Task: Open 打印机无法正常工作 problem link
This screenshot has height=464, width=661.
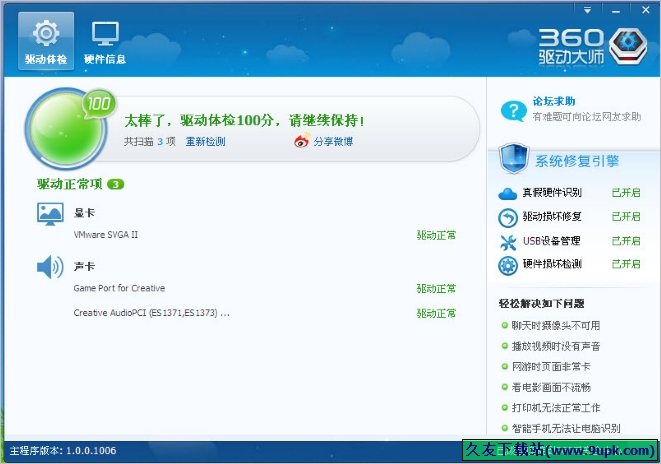Action: [556, 408]
